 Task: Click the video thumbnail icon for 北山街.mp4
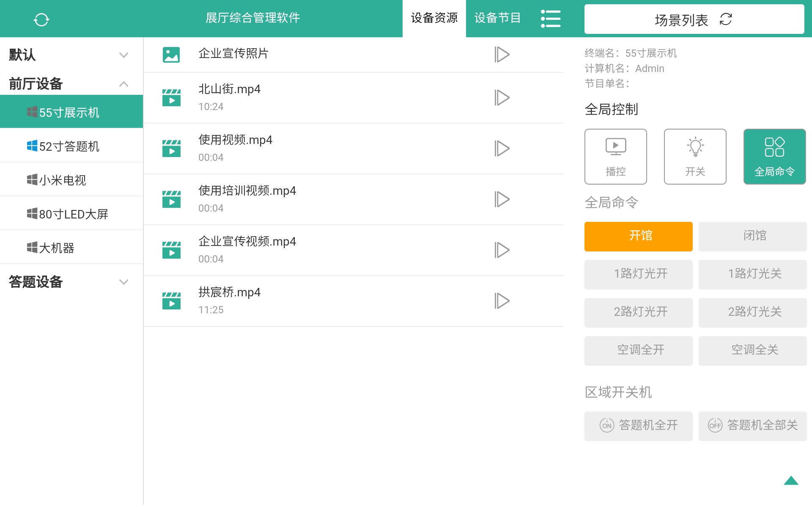coord(171,97)
